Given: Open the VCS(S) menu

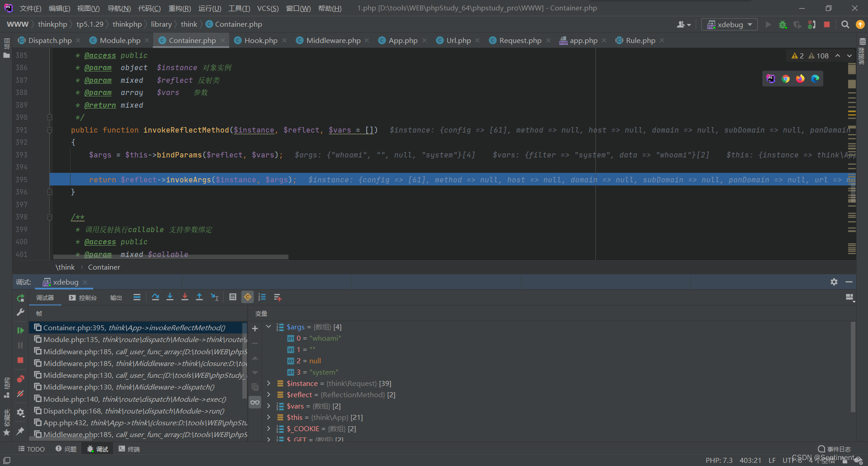Looking at the screenshot, I should click(268, 8).
